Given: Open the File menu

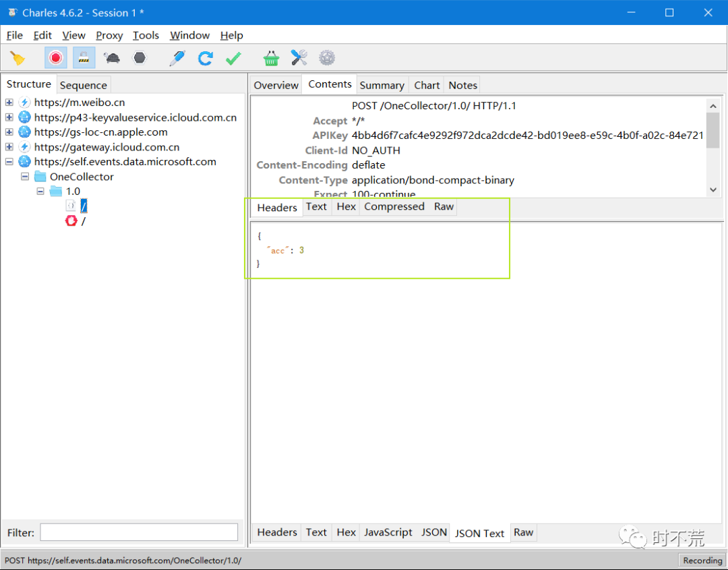Looking at the screenshot, I should [x=14, y=35].
